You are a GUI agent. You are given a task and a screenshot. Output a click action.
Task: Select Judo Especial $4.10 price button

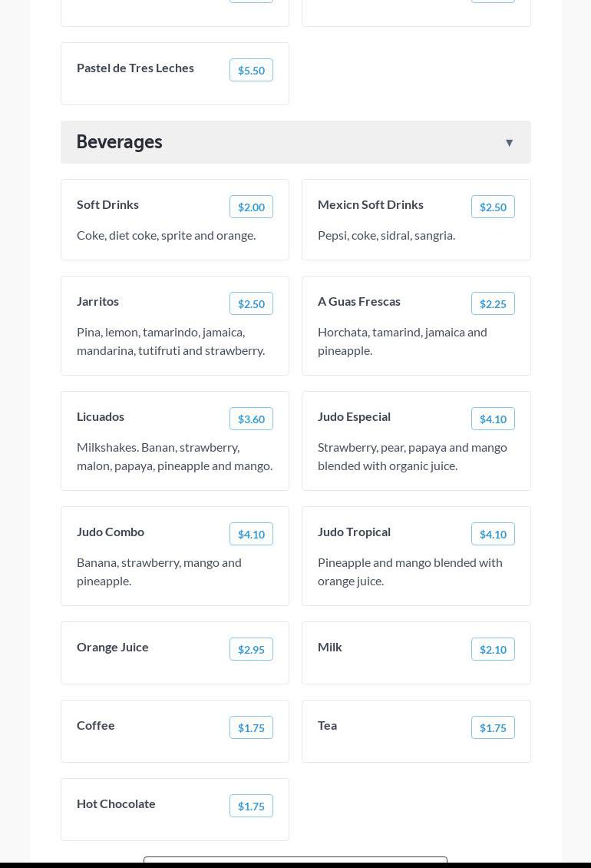(493, 419)
